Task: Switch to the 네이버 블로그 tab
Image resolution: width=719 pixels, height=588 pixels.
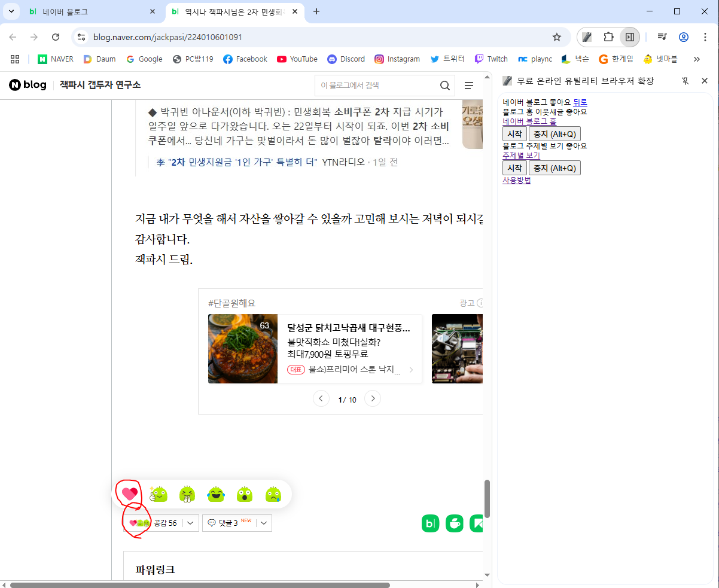Action: [x=84, y=11]
